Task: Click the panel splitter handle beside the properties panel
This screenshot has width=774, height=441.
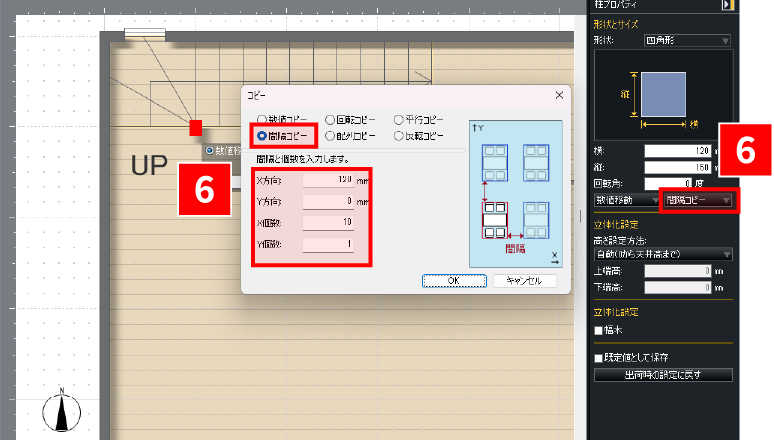Action: (x=580, y=216)
